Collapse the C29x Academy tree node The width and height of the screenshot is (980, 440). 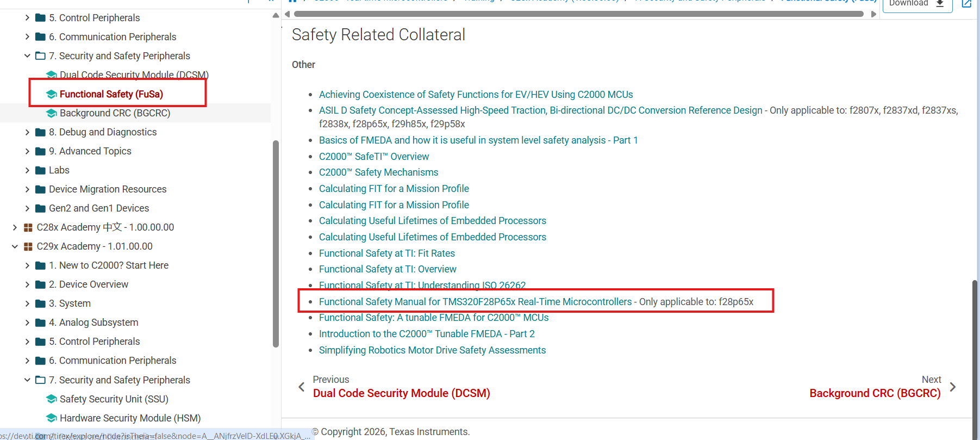(15, 246)
